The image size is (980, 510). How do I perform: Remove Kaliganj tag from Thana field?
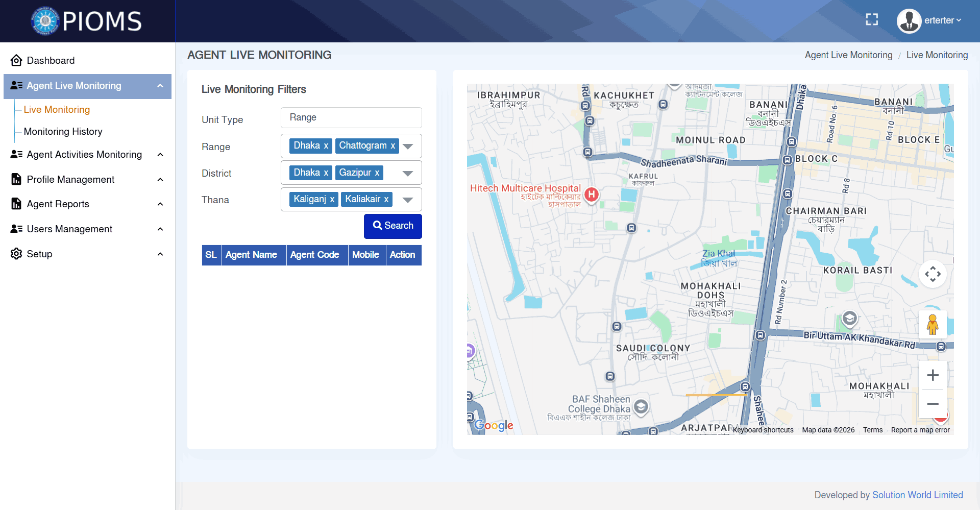(332, 200)
